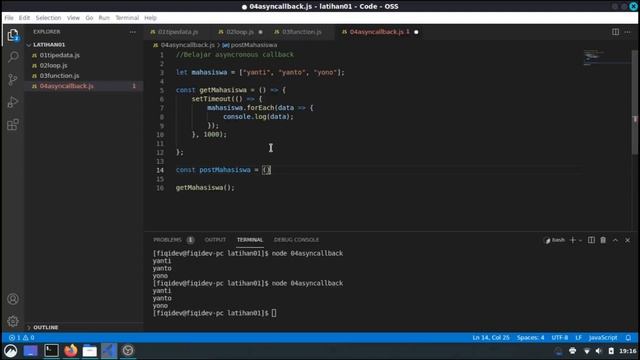This screenshot has width=640, height=360.
Task: Close the terminal panel
Action: pyautogui.click(x=627, y=240)
